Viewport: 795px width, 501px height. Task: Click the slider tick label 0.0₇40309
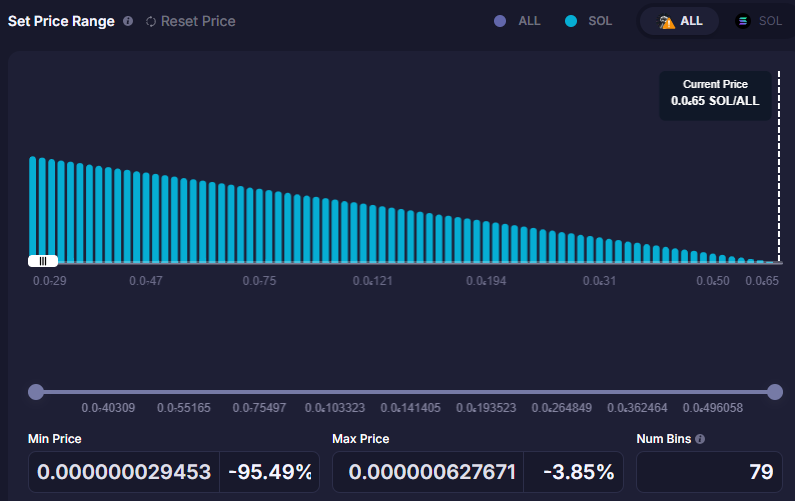click(108, 408)
